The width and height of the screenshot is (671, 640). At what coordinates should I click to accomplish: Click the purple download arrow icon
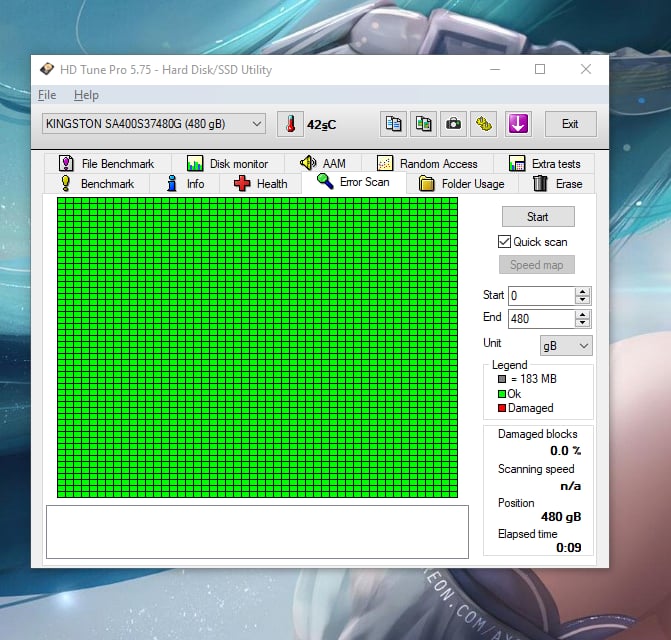click(x=518, y=124)
